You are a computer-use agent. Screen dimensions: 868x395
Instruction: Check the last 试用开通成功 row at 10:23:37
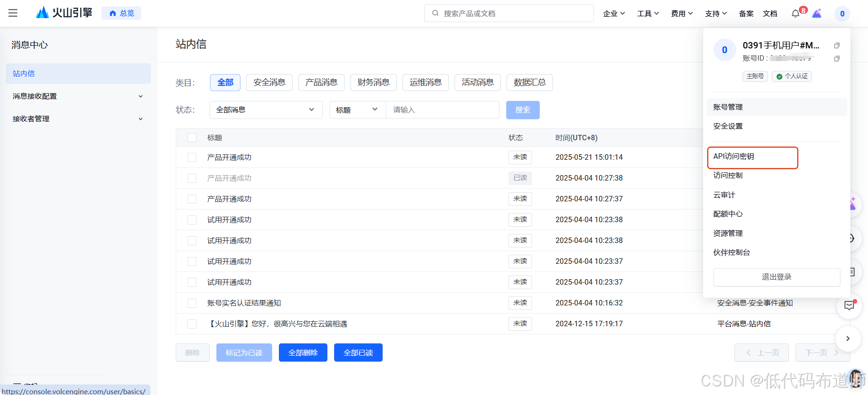tap(192, 282)
